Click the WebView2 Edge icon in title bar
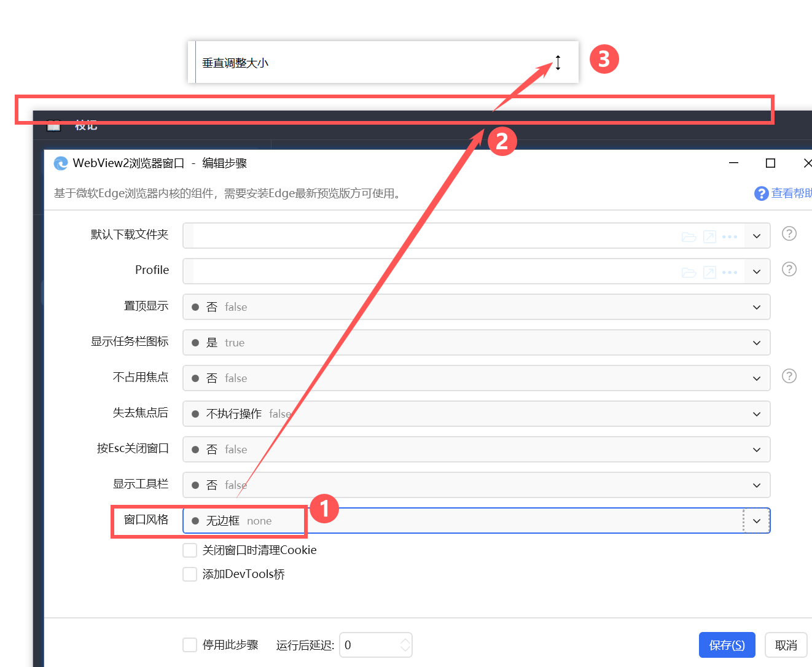 pyautogui.click(x=61, y=163)
